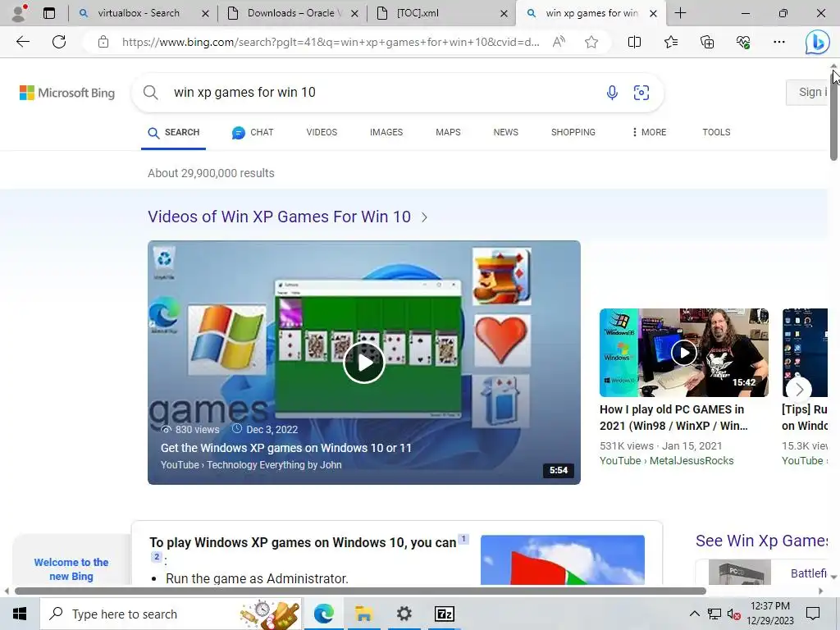Launch visual search camera icon
This screenshot has height=630, width=840.
click(641, 93)
